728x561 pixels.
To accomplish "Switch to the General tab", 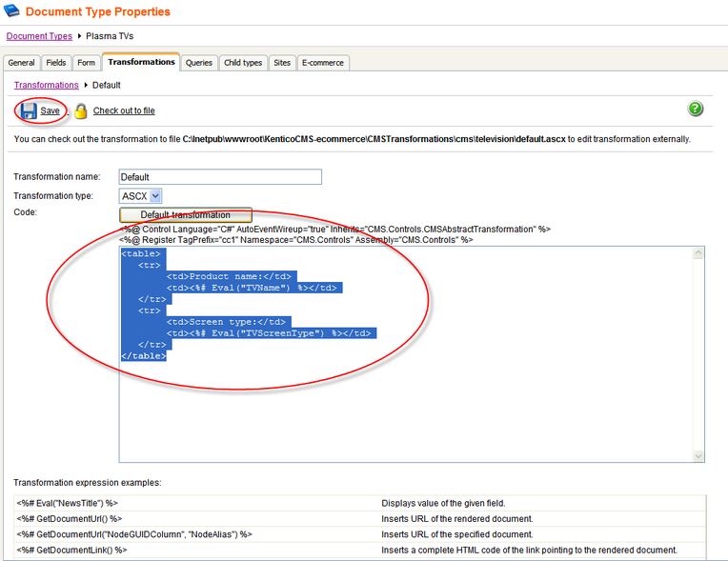I will point(21,63).
